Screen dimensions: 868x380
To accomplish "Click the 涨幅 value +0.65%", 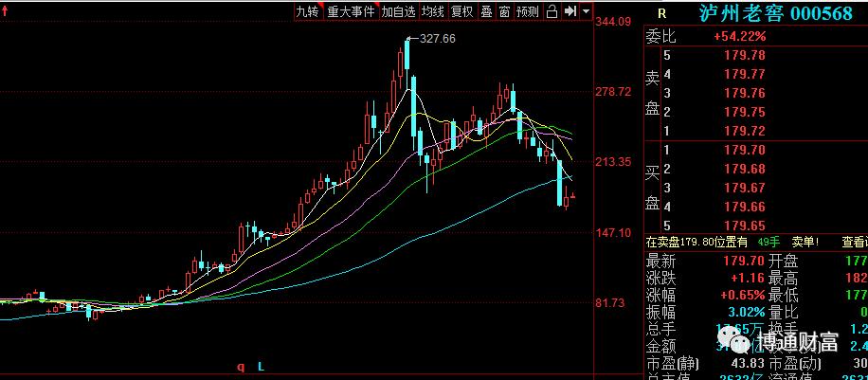I will click(743, 296).
